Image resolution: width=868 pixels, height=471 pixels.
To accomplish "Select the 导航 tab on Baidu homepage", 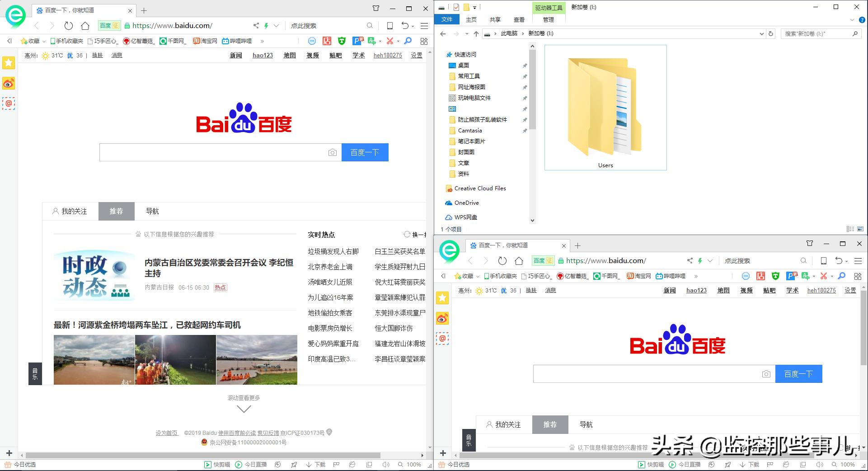I will tap(153, 211).
